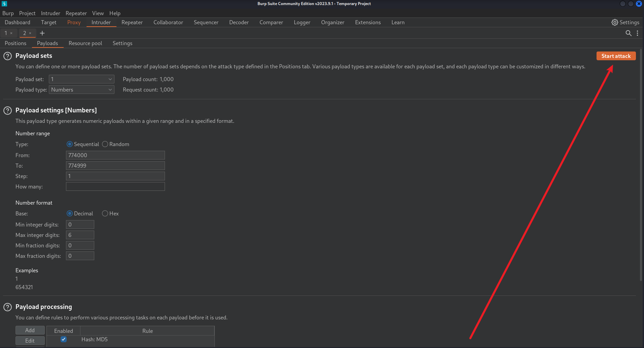Click the Start attack button
The width and height of the screenshot is (644, 348).
[x=616, y=56]
